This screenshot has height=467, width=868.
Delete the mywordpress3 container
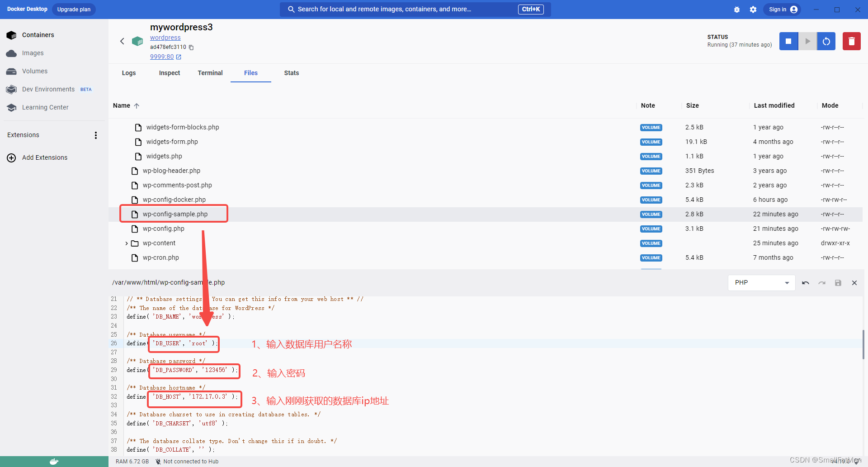coord(851,41)
